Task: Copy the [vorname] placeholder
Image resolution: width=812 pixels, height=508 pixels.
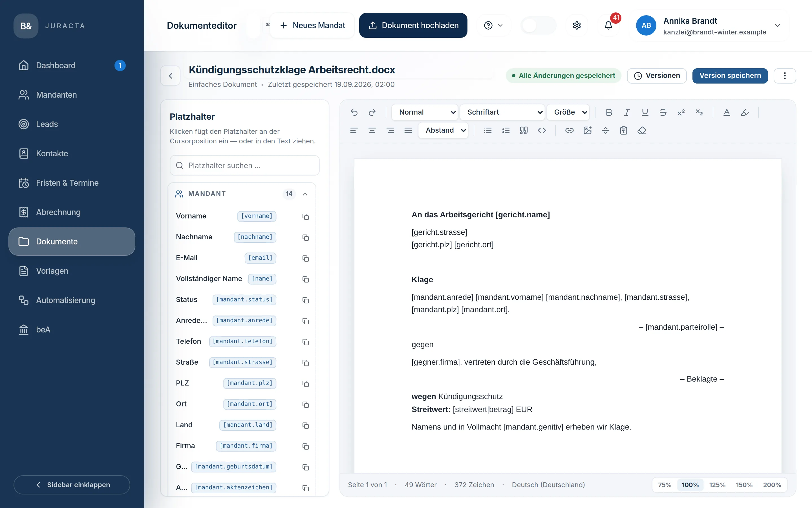Action: (305, 216)
